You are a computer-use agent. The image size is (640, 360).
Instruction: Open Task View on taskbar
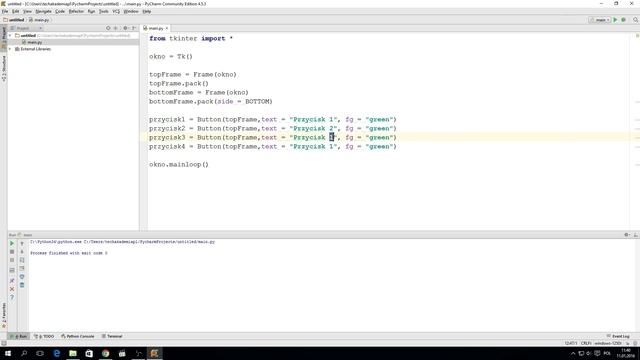(x=40, y=353)
